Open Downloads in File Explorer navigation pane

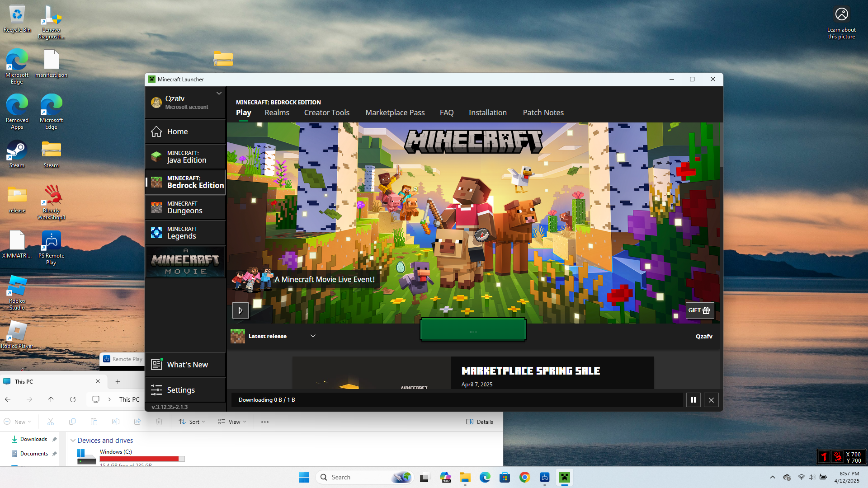pyautogui.click(x=33, y=439)
